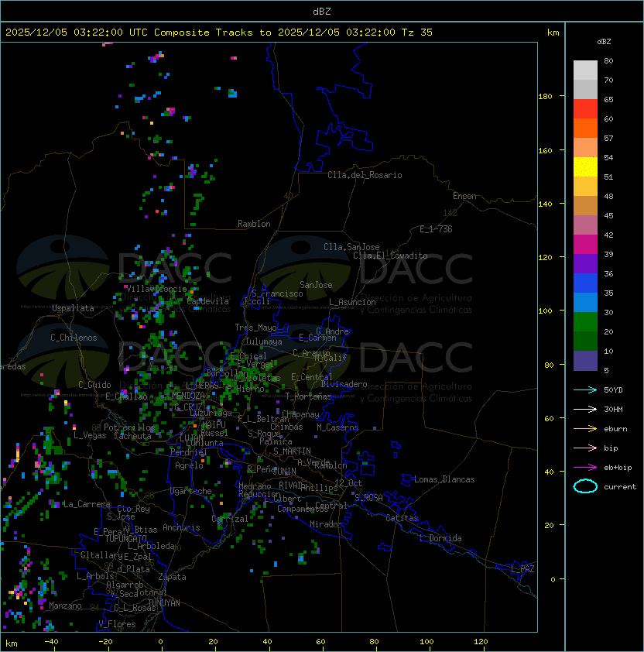Viewport: 644px width, 652px height.
Task: Click the Tres_Mayo place label
Action: click(255, 328)
